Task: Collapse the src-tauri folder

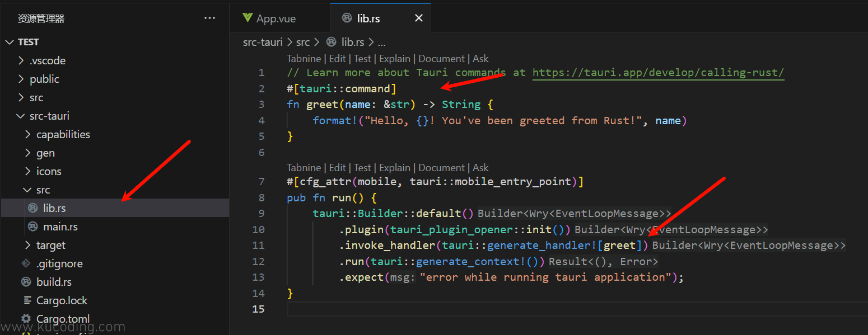Action: click(21, 116)
